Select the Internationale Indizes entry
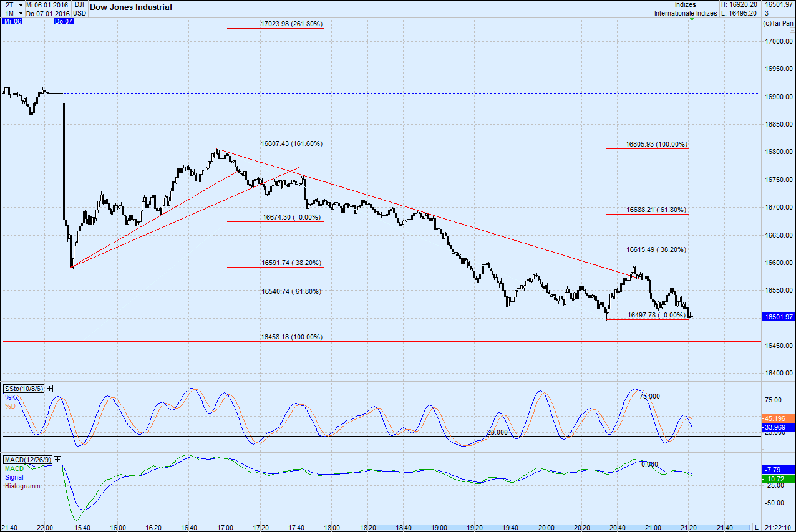Image resolution: width=796 pixels, height=532 pixels. 685,12
